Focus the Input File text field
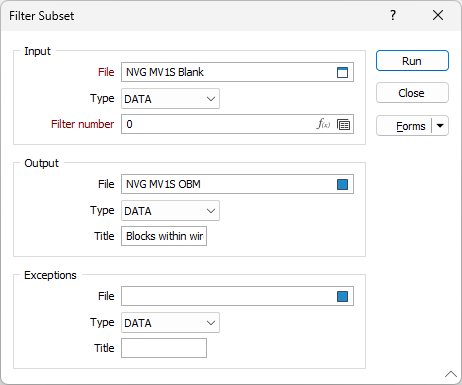The height and width of the screenshot is (385, 462). 229,72
